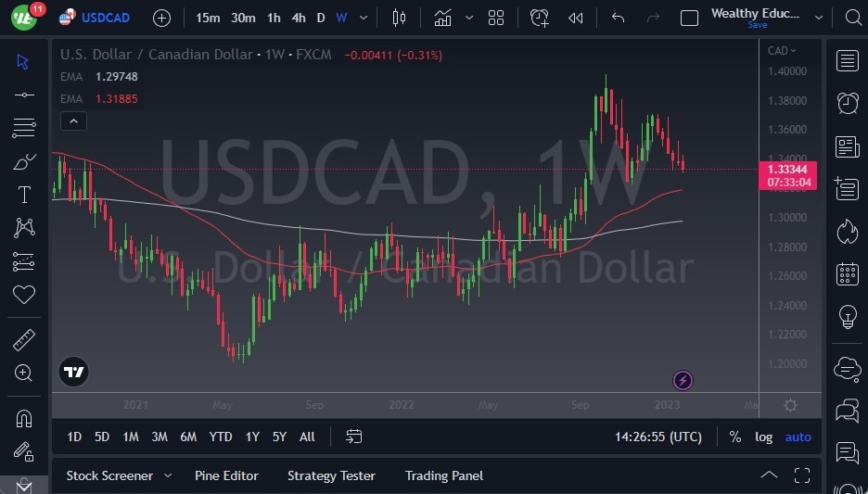868x494 pixels.
Task: Open the indicators chart icon
Action: (x=442, y=19)
